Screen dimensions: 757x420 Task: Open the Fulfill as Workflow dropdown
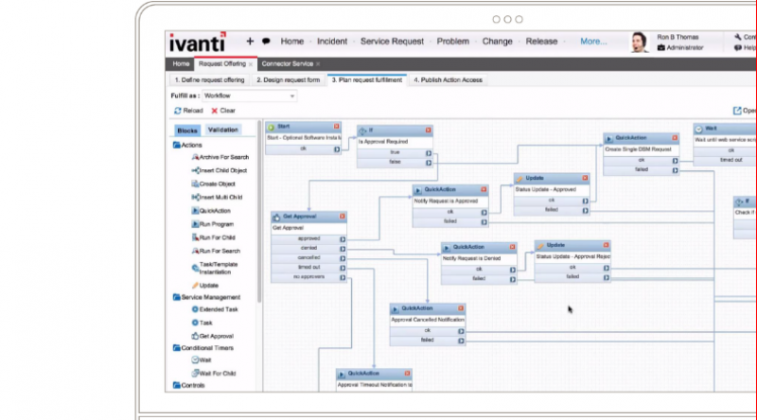[249, 96]
